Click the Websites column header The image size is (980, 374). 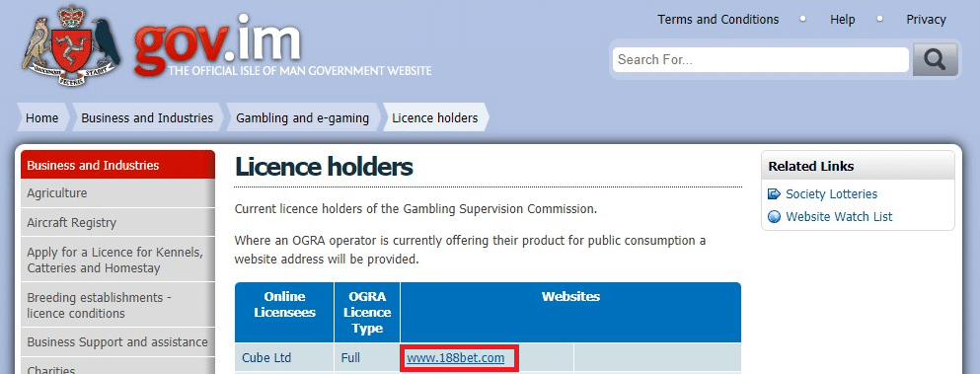pyautogui.click(x=570, y=312)
